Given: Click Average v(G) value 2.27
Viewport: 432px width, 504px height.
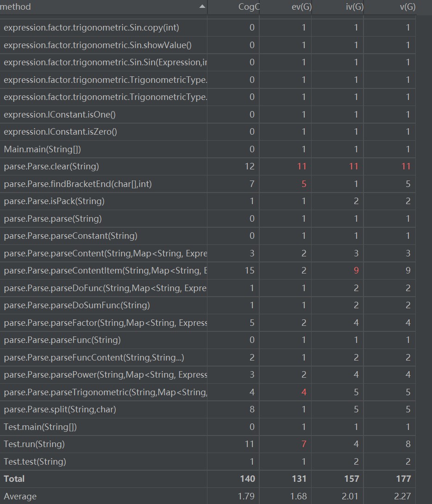Looking at the screenshot, I should click(402, 496).
